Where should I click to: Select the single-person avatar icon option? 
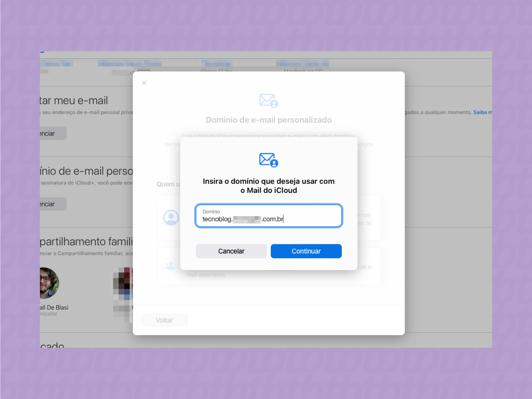pos(171,218)
